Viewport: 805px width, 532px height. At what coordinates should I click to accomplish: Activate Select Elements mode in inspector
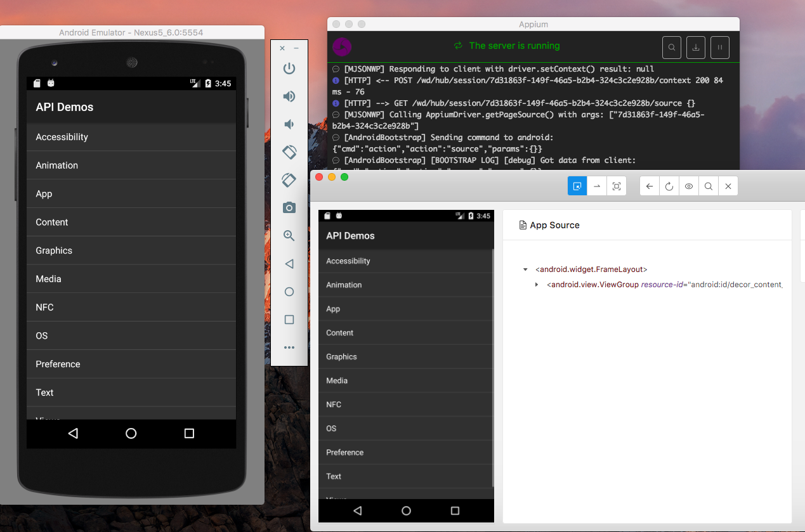[x=577, y=186]
